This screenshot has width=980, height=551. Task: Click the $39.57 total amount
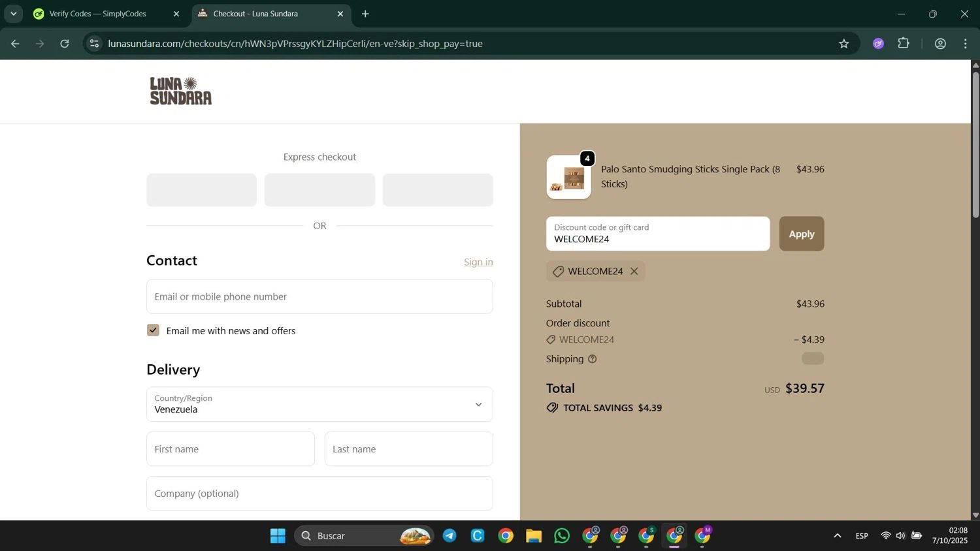(805, 388)
